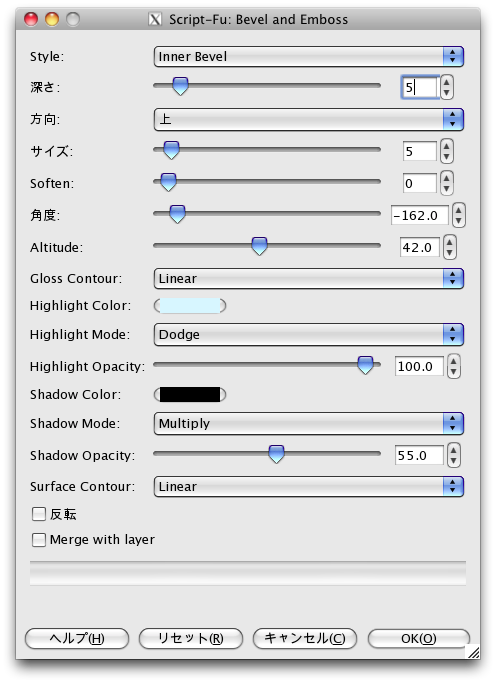Focus the Shadow Opacity field showing 55.0
The height and width of the screenshot is (683, 496).
[419, 456]
